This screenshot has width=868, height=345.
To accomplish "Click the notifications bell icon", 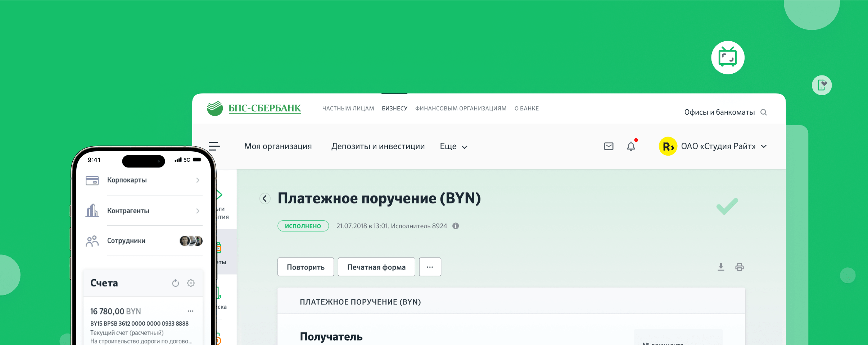I will click(x=631, y=146).
